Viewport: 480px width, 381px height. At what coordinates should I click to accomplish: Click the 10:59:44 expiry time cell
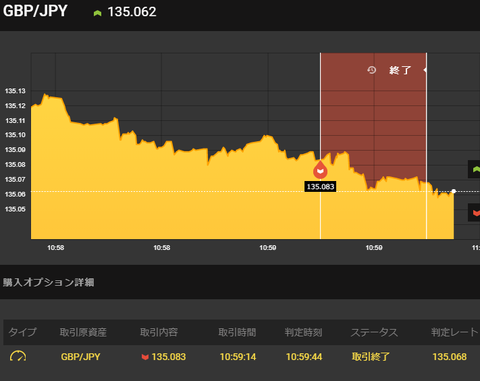304,357
